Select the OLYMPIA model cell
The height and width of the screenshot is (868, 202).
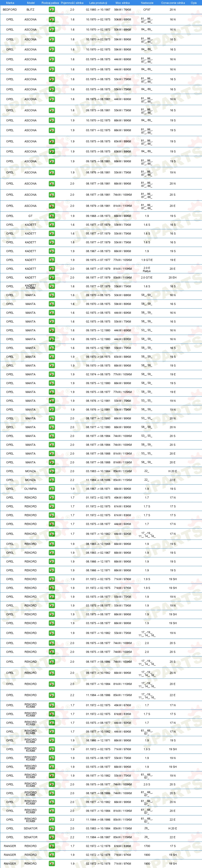pos(30,488)
